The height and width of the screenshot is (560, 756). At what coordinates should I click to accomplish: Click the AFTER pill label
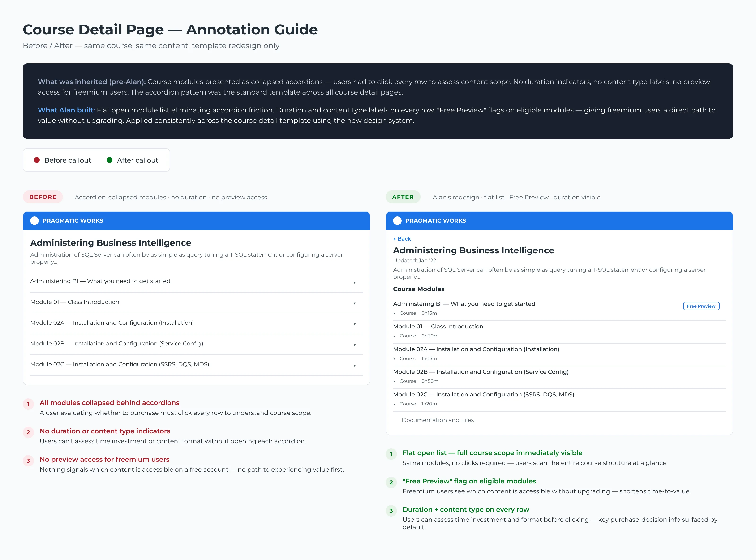pyautogui.click(x=403, y=197)
